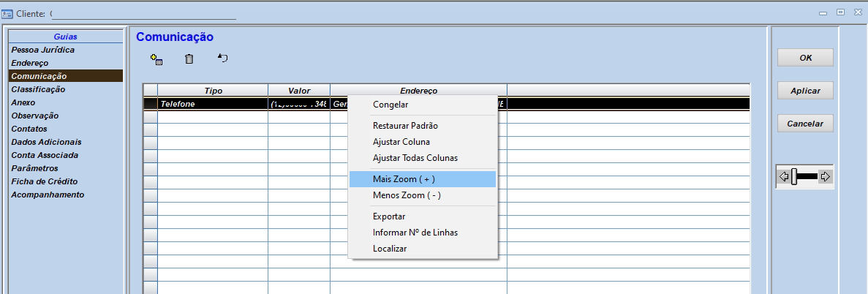Click the Cancelar button
This screenshot has width=868, height=294.
805,124
